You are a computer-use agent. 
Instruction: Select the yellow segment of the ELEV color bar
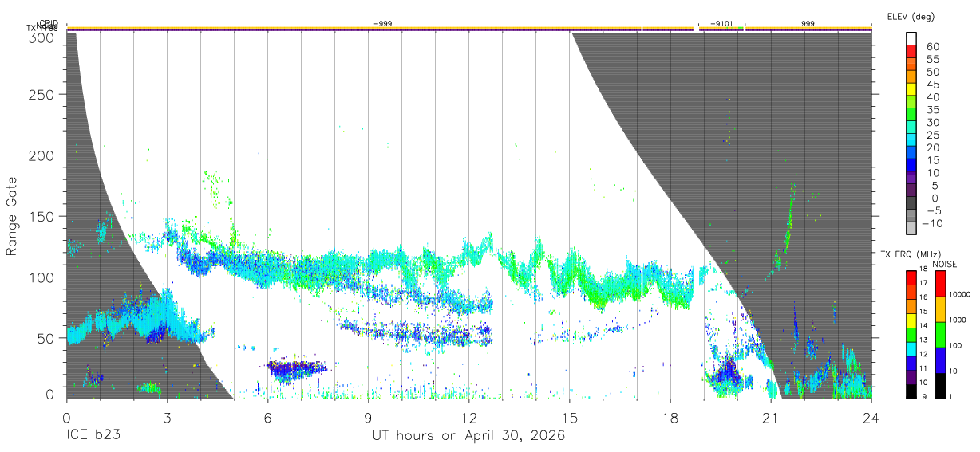[912, 88]
